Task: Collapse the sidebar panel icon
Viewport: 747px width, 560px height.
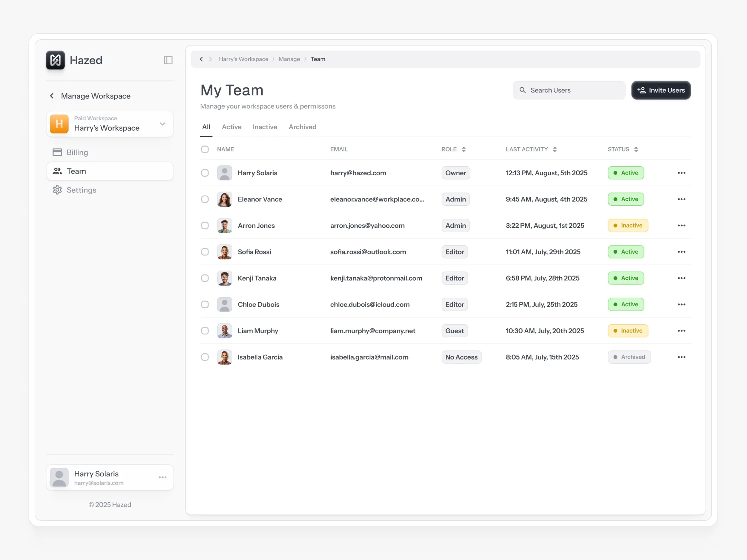Action: (x=168, y=60)
